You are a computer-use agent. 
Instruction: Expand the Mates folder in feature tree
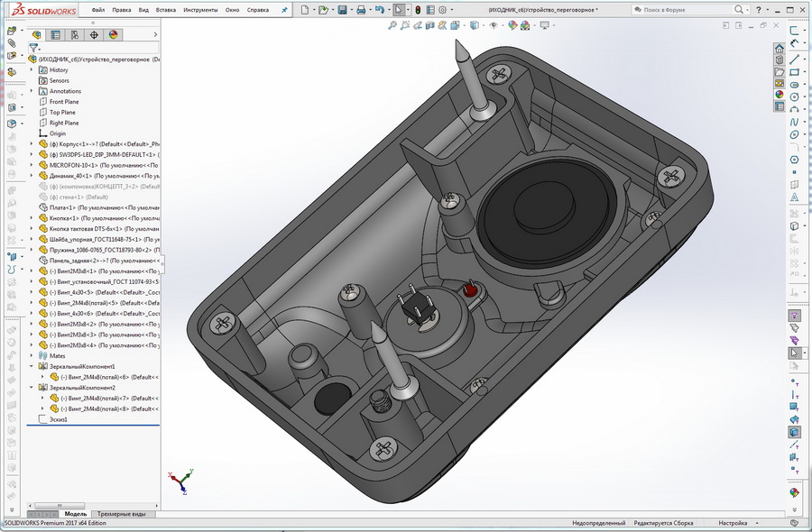click(31, 354)
